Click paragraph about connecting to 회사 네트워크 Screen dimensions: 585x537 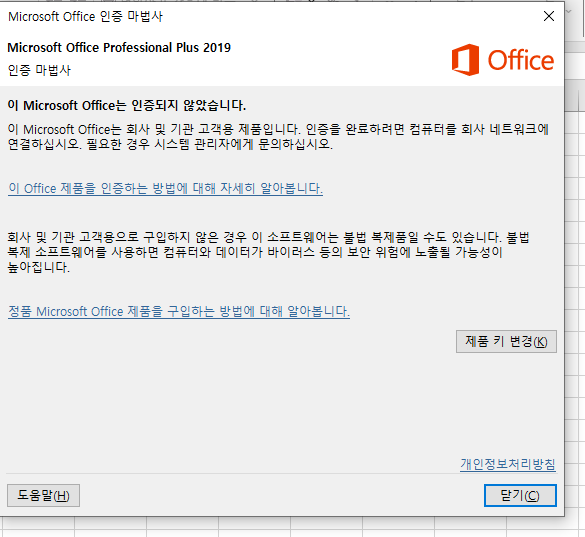pyautogui.click(x=278, y=137)
